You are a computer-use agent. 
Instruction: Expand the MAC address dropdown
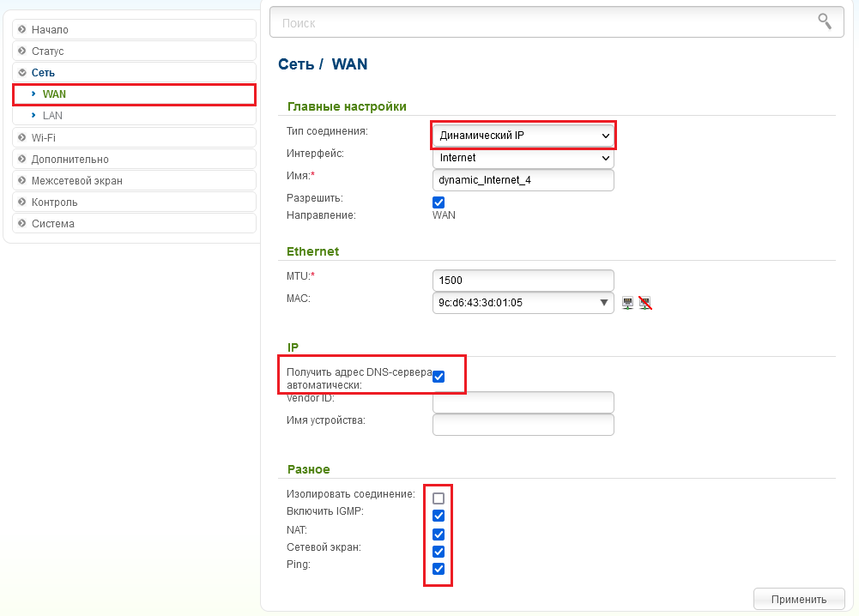605,303
